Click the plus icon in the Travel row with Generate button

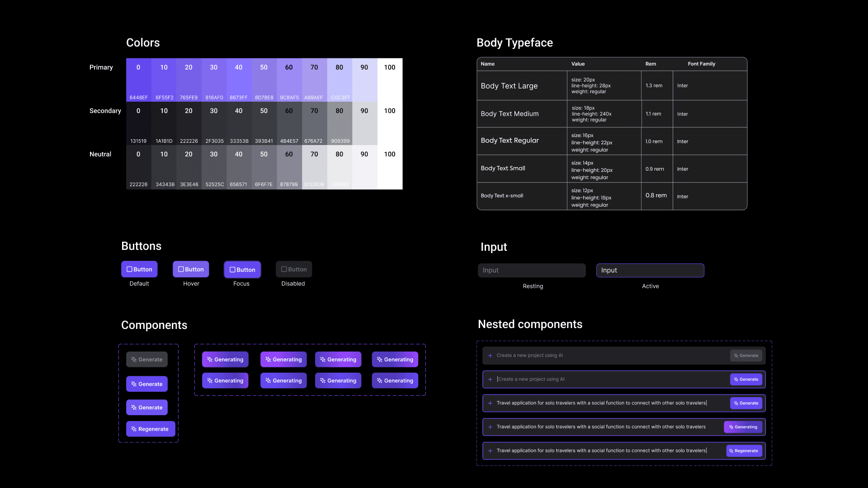pyautogui.click(x=490, y=403)
